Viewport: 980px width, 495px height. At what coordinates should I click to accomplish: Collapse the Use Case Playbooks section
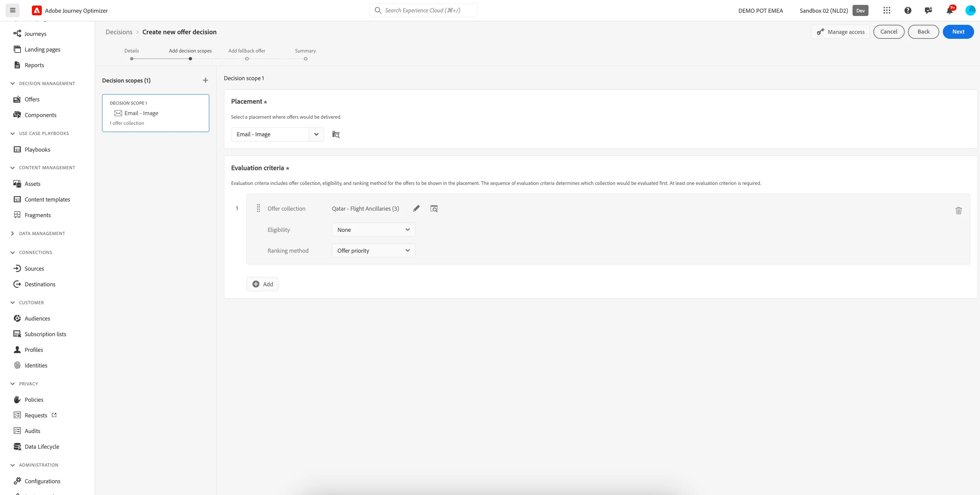[x=13, y=134]
